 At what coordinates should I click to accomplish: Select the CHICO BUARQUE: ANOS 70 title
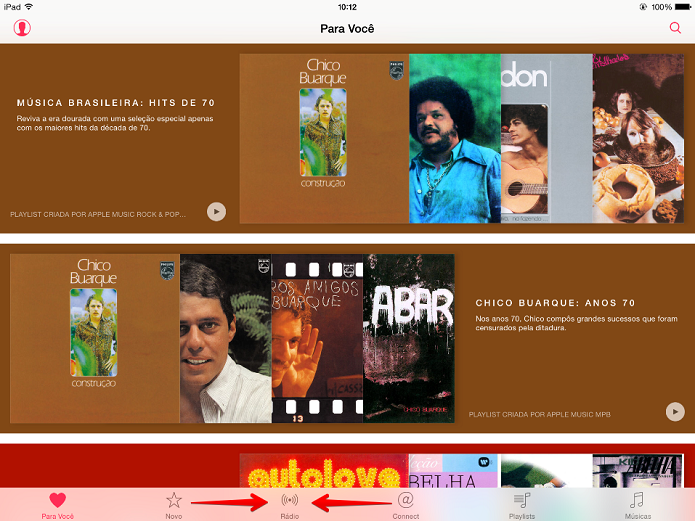pyautogui.click(x=555, y=303)
